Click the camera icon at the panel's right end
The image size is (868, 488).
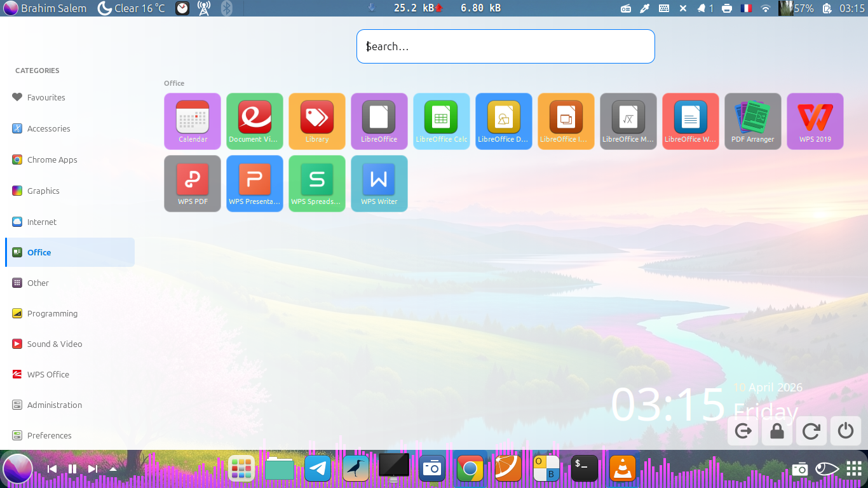tap(800, 469)
